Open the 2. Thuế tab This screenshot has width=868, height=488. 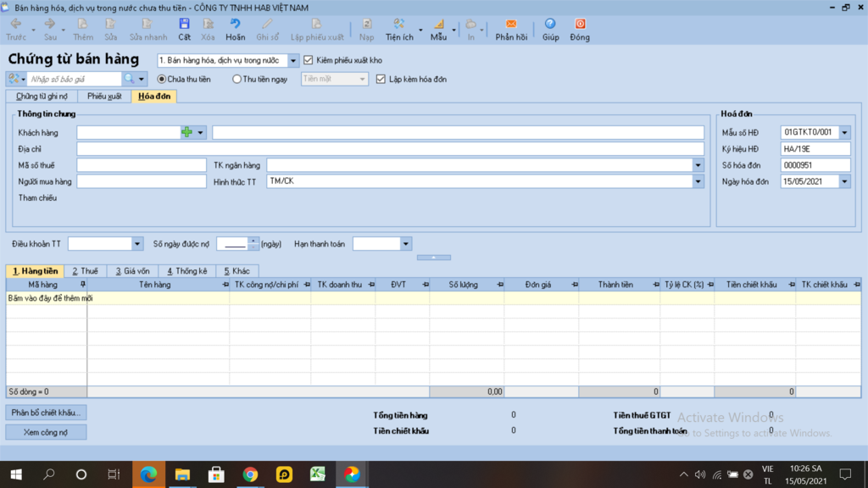pyautogui.click(x=86, y=271)
